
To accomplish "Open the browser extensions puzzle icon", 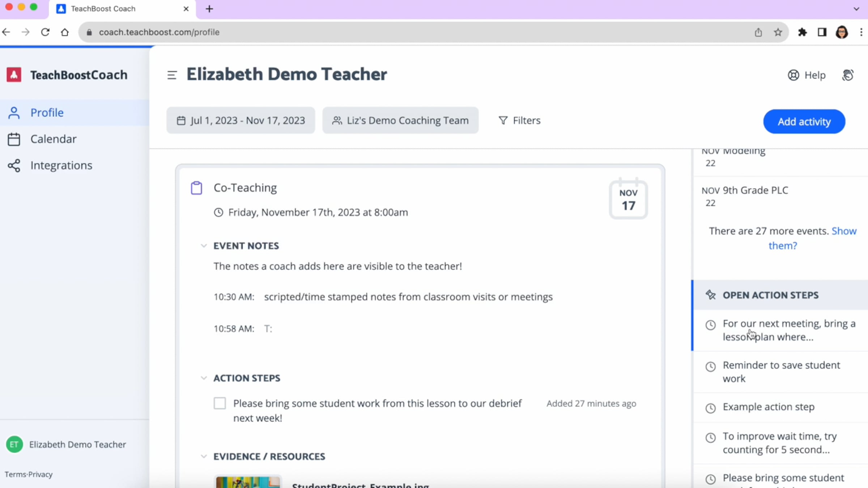I will coord(802,32).
